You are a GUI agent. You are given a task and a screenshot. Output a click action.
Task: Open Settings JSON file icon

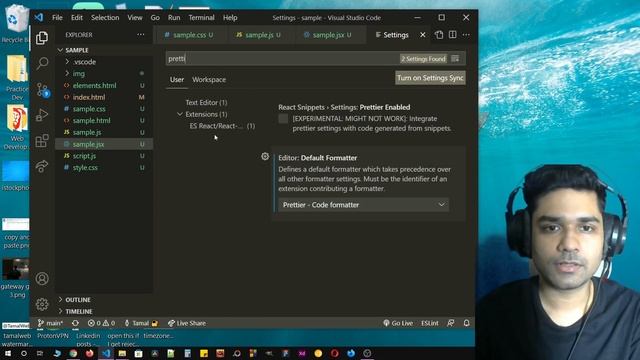439,35
